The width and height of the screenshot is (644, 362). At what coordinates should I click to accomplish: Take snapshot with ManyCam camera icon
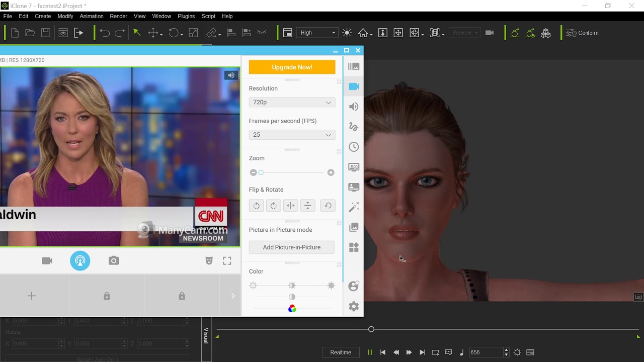coord(114,260)
